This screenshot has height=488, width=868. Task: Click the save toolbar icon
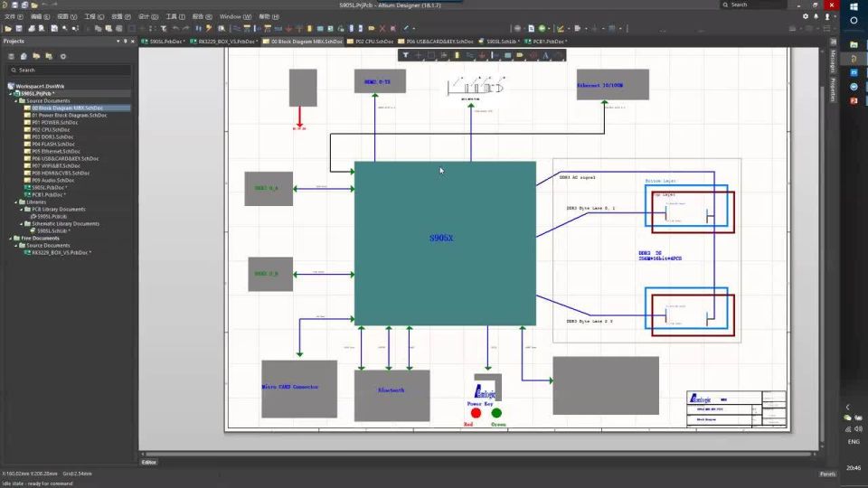coord(19,28)
